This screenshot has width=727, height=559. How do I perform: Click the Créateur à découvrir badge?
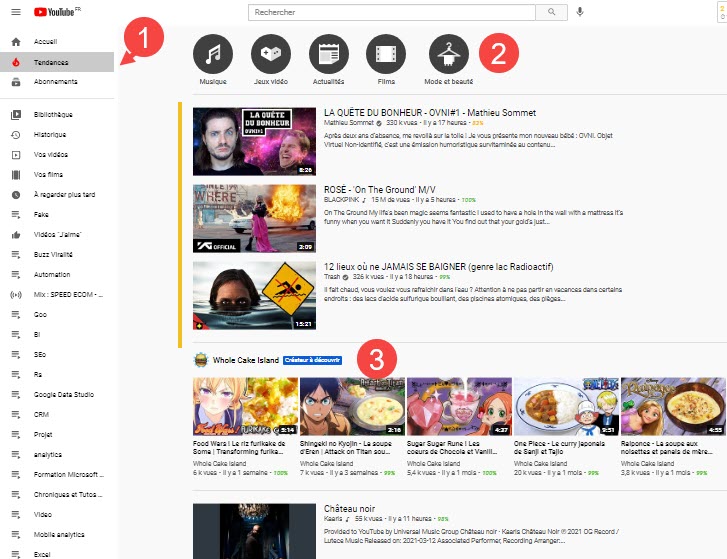[312, 360]
